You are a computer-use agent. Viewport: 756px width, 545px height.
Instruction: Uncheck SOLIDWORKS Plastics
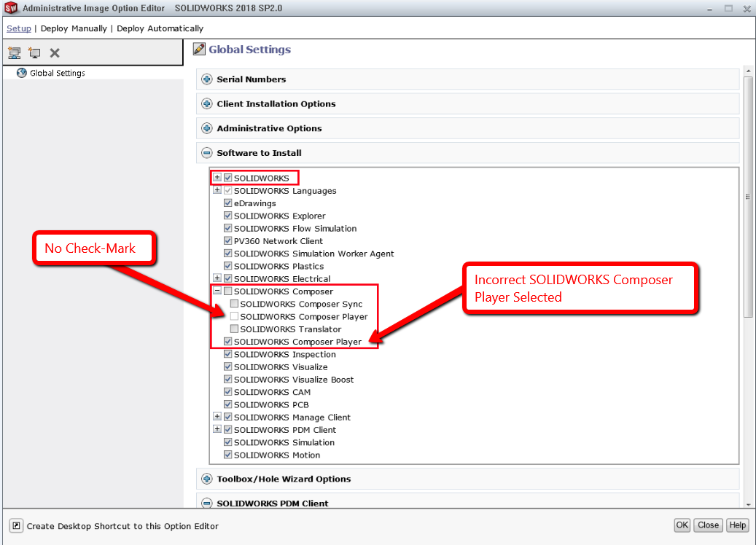coord(228,265)
